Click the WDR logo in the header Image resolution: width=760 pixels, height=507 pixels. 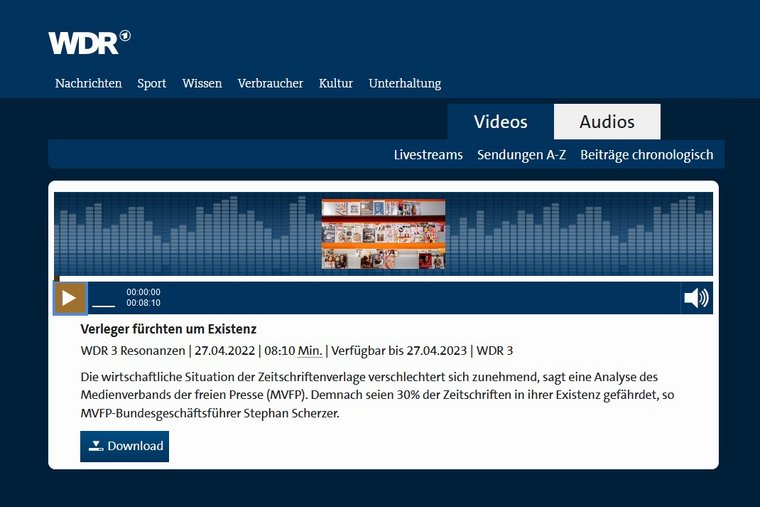click(89, 42)
